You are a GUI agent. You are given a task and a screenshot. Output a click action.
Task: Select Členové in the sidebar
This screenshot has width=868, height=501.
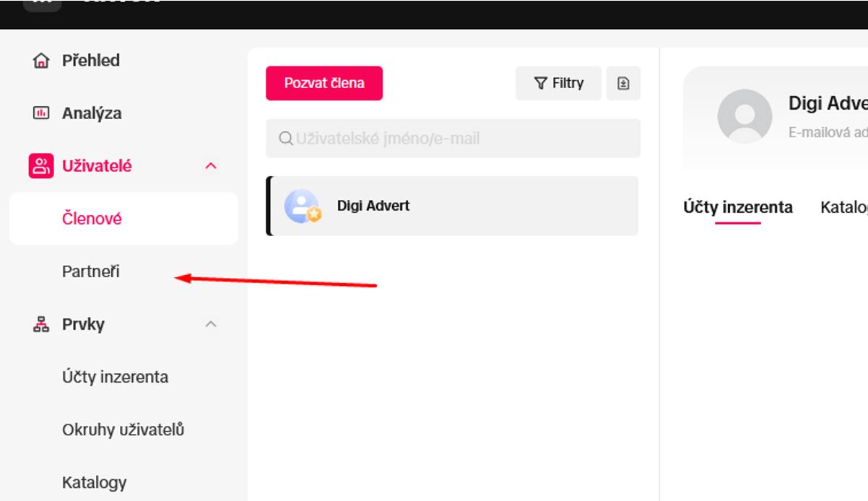pos(92,219)
